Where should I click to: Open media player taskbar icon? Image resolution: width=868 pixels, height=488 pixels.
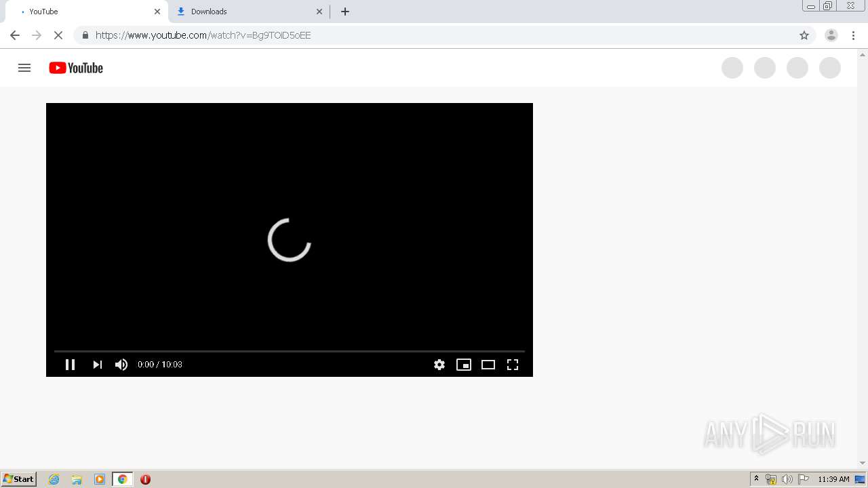click(100, 479)
